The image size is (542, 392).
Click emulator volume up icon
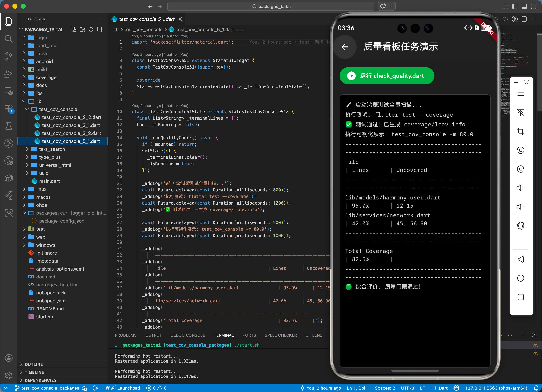(520, 188)
